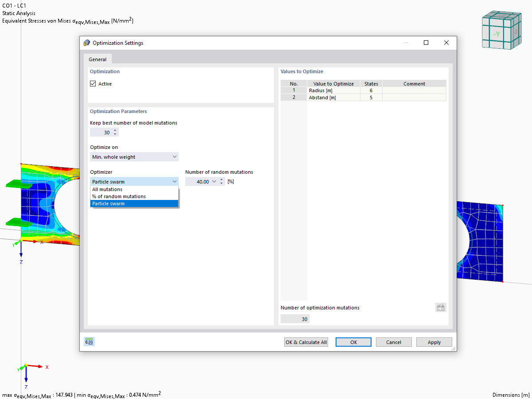Open the Optimize on dropdown
This screenshot has height=399, width=532.
[x=174, y=156]
